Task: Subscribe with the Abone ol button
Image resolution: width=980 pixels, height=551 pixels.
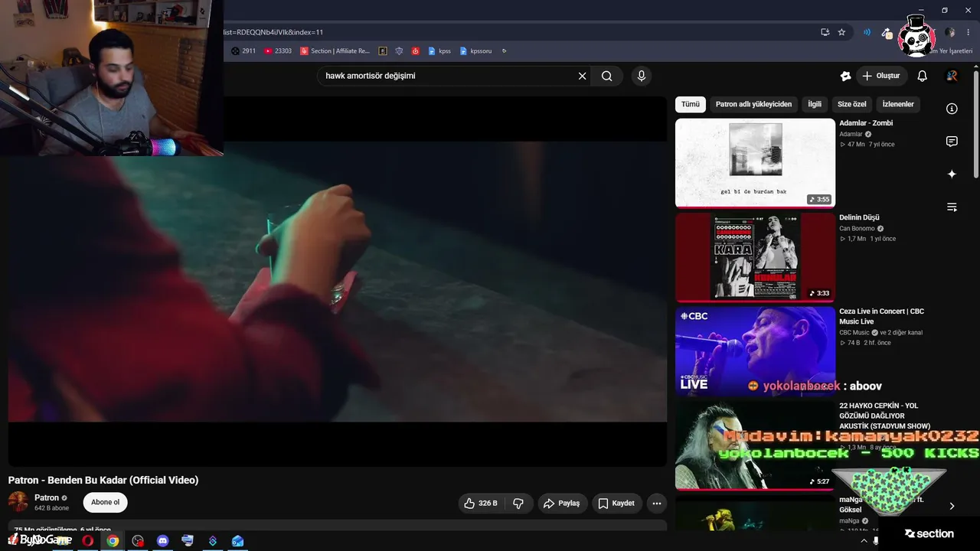Action: [106, 503]
